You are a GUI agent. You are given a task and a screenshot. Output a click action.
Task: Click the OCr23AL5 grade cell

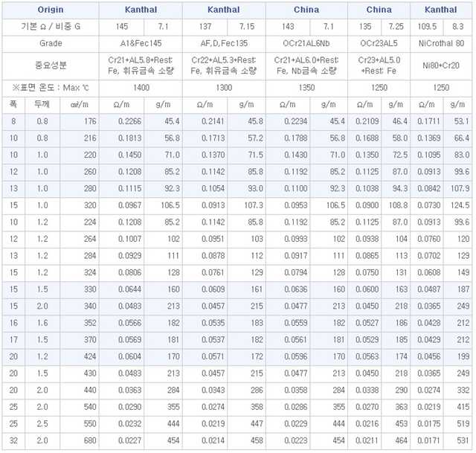pyautogui.click(x=379, y=43)
